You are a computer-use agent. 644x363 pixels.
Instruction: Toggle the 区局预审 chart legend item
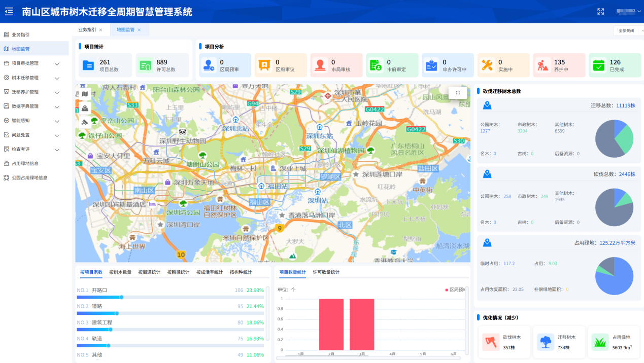[455, 289]
